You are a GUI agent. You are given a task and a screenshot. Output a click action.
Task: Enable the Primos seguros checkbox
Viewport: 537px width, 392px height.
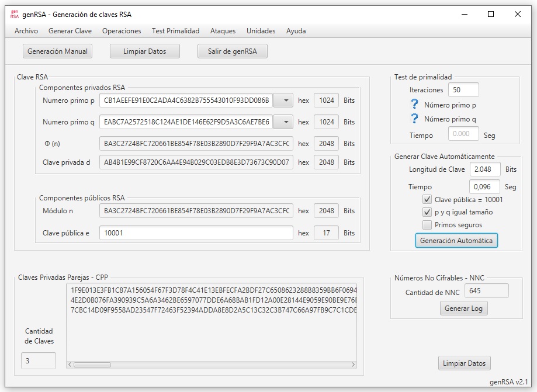pyautogui.click(x=427, y=225)
